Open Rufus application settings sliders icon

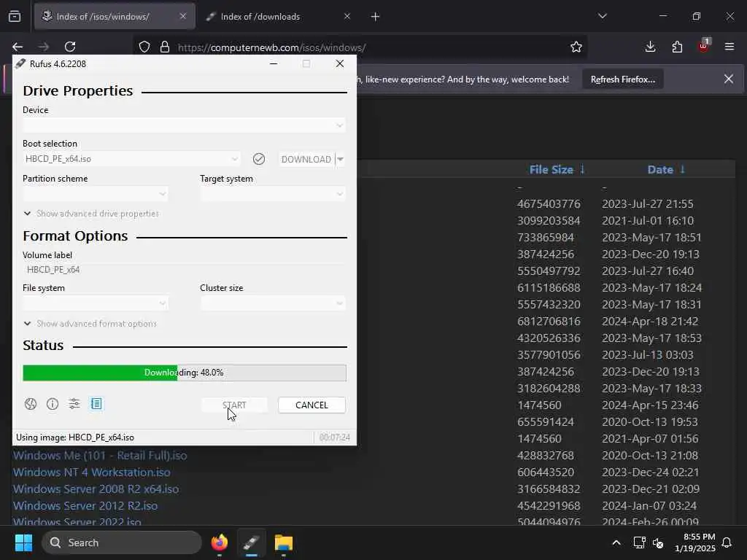74,404
